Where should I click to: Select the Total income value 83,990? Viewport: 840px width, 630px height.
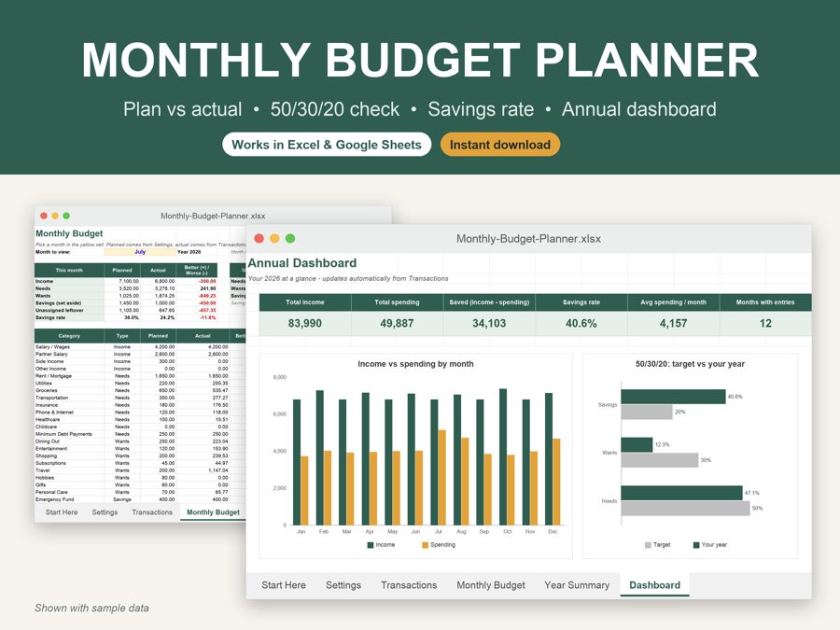point(305,324)
